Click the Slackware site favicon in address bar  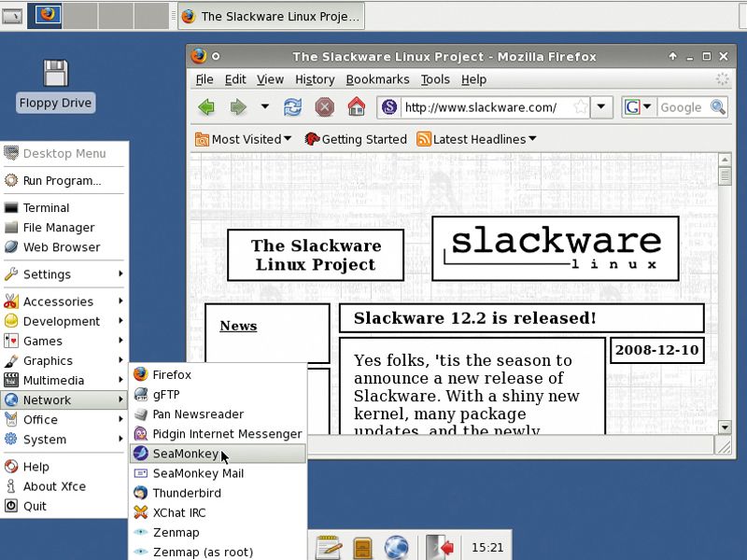click(389, 108)
